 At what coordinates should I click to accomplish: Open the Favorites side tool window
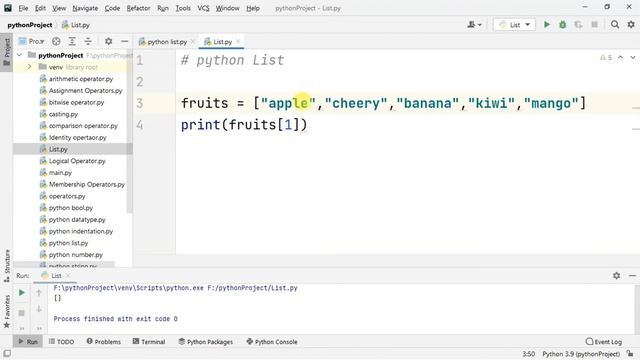tap(7, 312)
